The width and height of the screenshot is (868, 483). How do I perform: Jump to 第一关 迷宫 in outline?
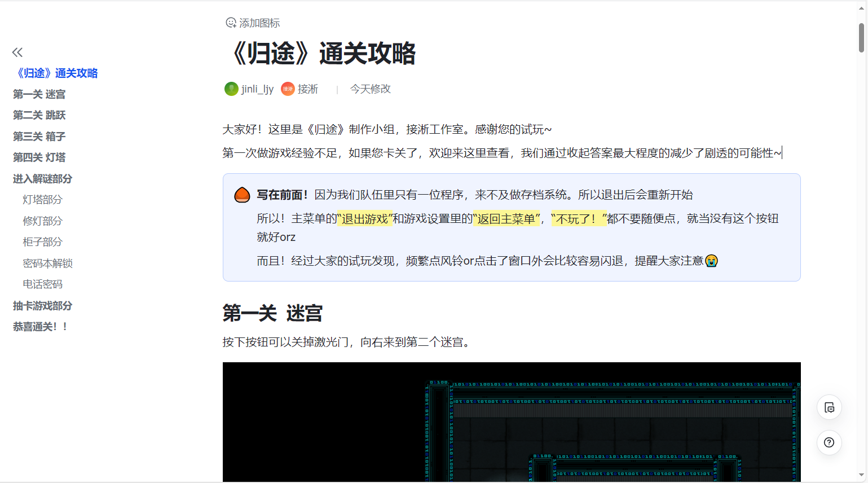coord(39,94)
